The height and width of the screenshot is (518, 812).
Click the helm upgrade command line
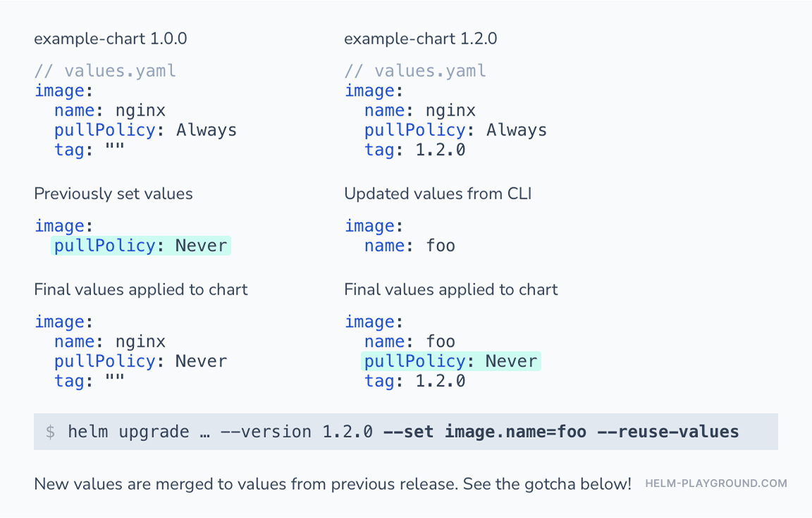(x=405, y=431)
